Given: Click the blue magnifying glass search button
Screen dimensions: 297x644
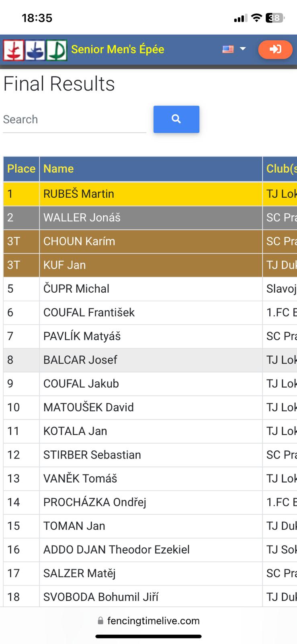Looking at the screenshot, I should (x=176, y=119).
